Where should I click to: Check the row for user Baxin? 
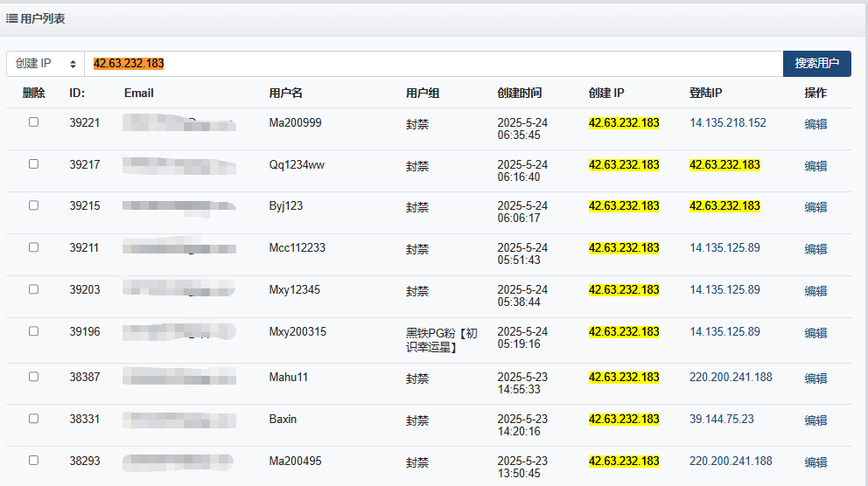point(33,419)
